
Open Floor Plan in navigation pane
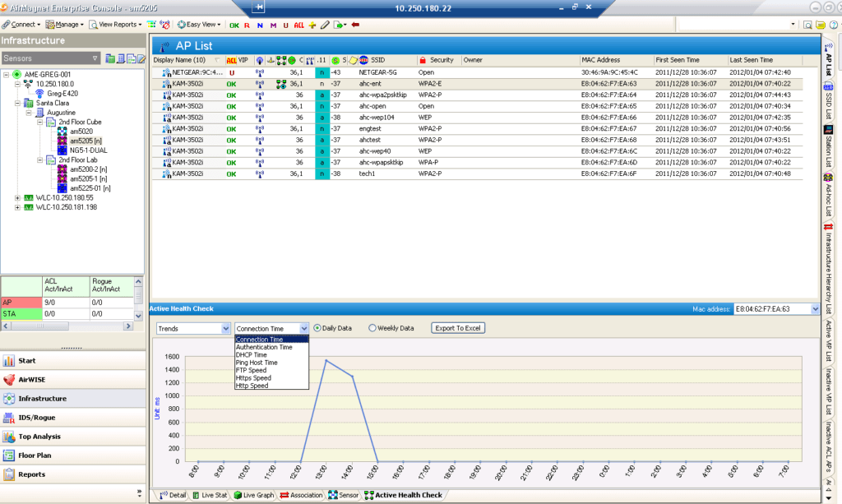click(73, 455)
